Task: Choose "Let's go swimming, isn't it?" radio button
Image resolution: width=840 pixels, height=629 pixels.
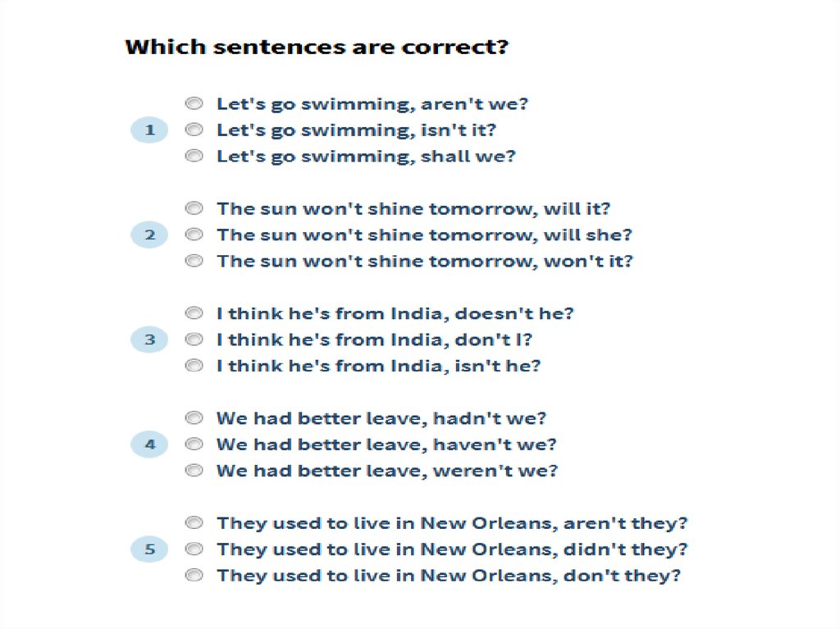Action: coord(194,130)
